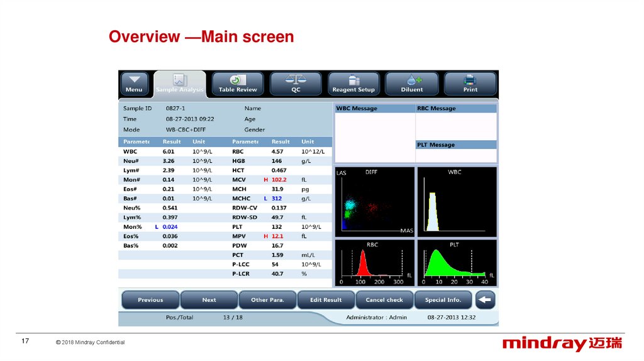Select the HCT result 0.467
Screen dimensions: 644x361
pos(279,170)
